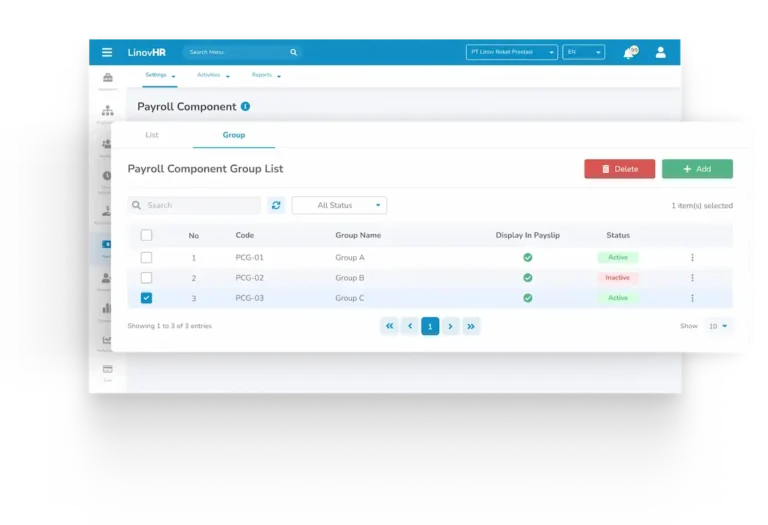Click the refresh icon beside Search

point(276,205)
